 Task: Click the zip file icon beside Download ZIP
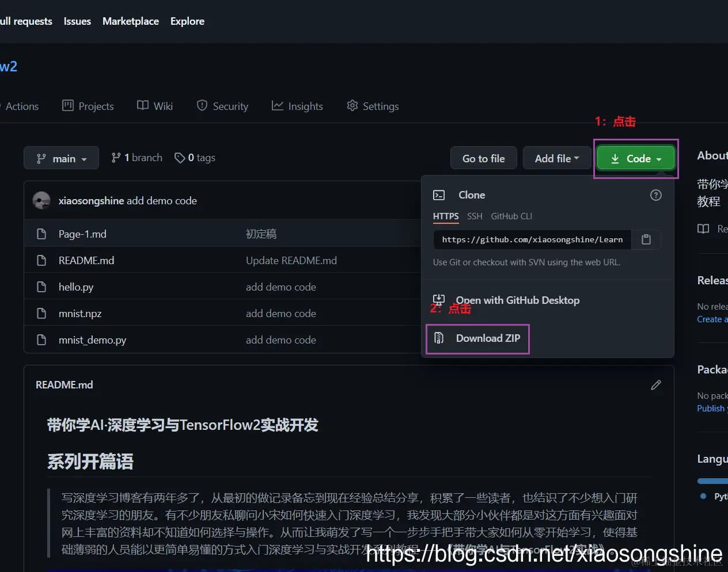[x=439, y=338]
